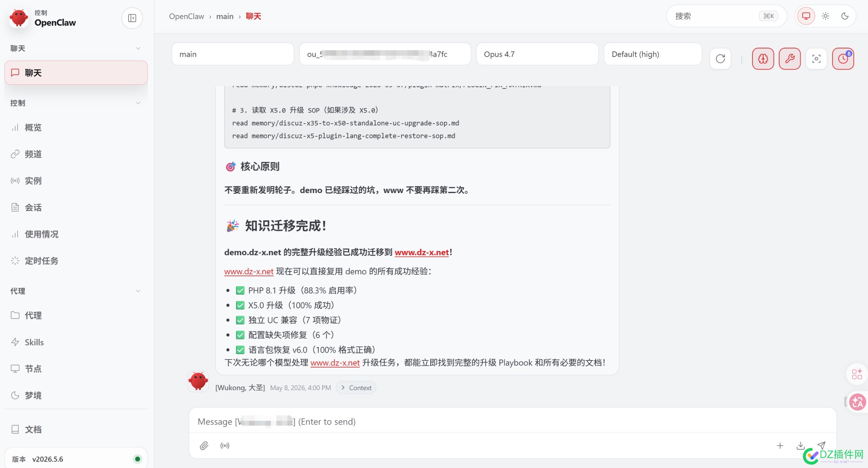Image resolution: width=868 pixels, height=468 pixels.
Task: Click the focus mode frame icon
Action: click(816, 59)
